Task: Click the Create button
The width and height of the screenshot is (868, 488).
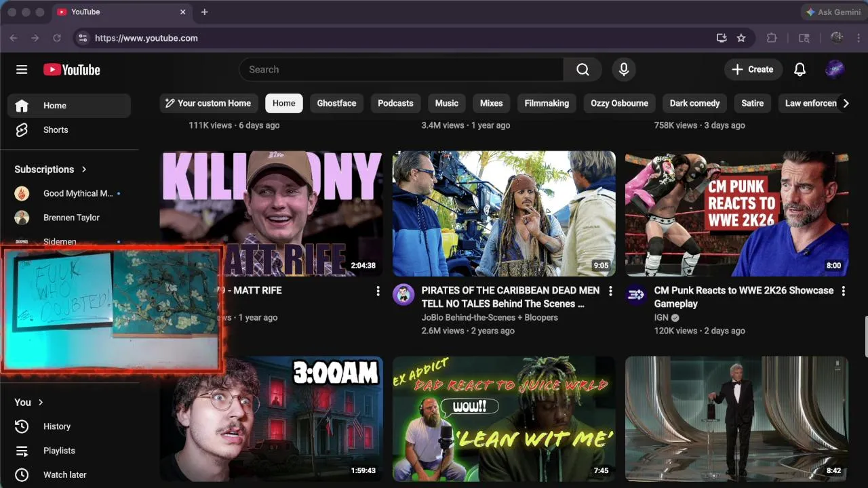Action: tap(753, 69)
